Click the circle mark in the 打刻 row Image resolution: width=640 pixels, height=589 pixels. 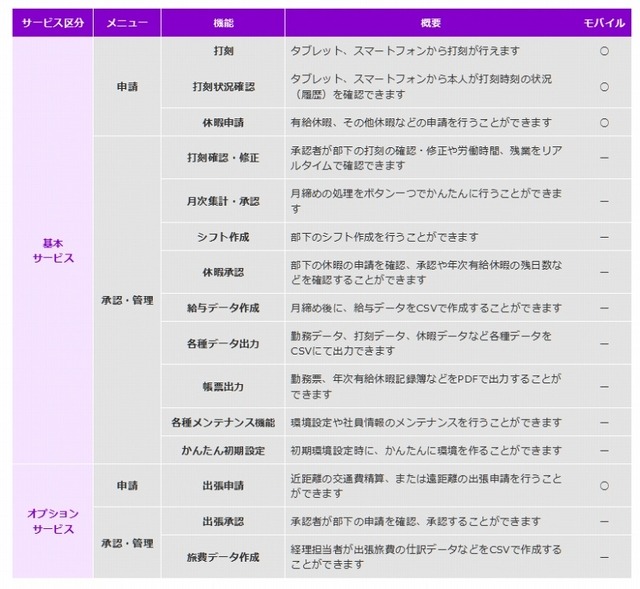(604, 51)
